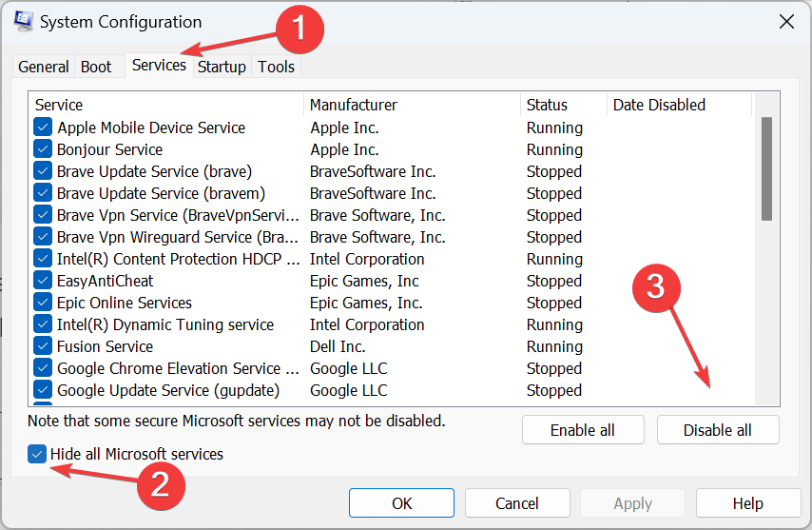
Task: Click the services list vertical scrollbar thumb
Action: 767,168
